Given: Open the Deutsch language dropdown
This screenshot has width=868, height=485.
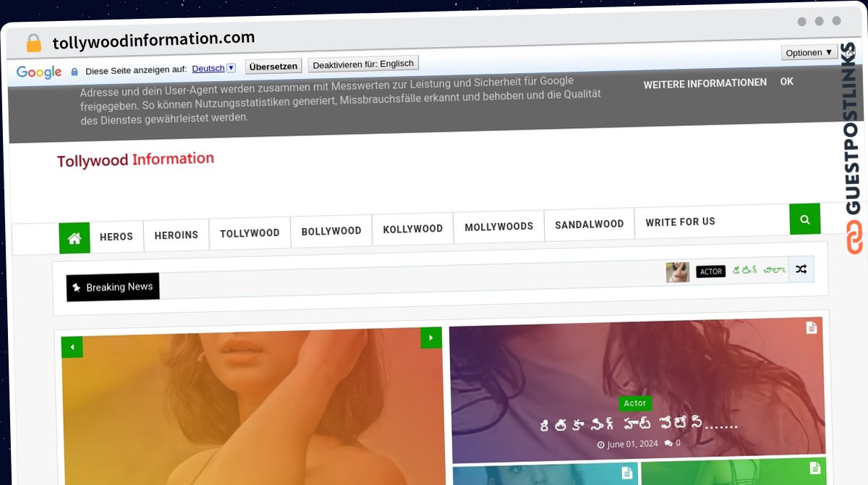Looking at the screenshot, I should pyautogui.click(x=213, y=68).
